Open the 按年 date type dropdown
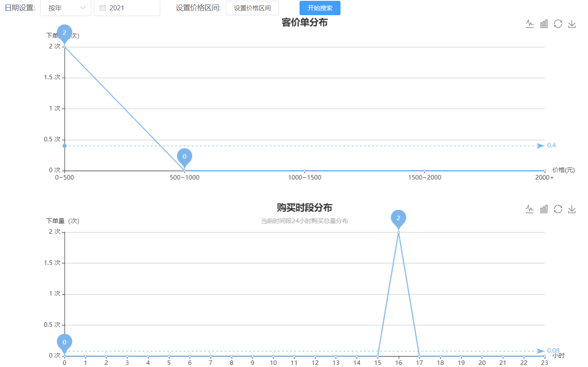The height and width of the screenshot is (367, 588). click(x=66, y=8)
